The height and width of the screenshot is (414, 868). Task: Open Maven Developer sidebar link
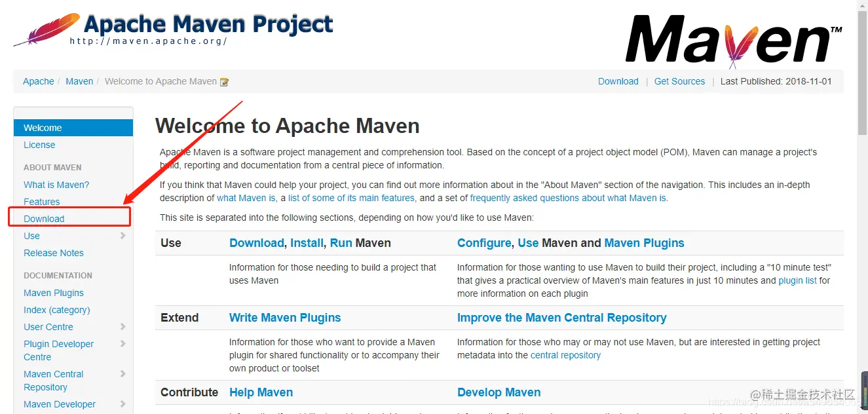(60, 404)
